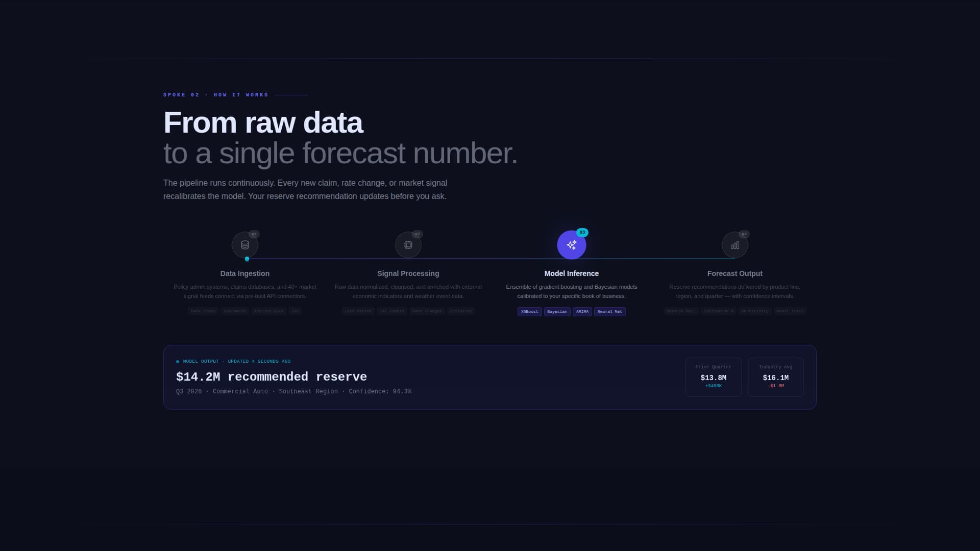Toggle the Neural Net model tag
The image size is (980, 551).
click(x=609, y=311)
